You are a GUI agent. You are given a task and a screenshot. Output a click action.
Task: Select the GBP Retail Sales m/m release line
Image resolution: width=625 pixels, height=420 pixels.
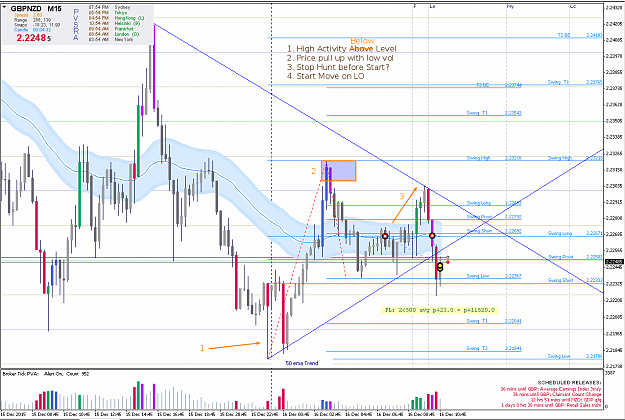point(551,405)
